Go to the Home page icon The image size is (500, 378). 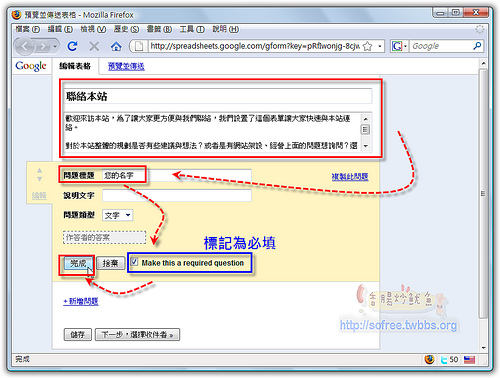(x=116, y=46)
